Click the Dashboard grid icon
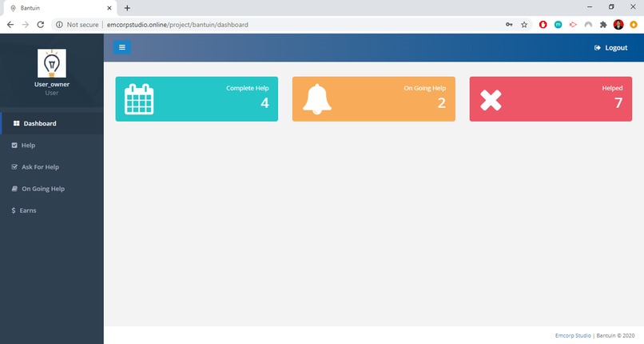This screenshot has height=344, width=644. pyautogui.click(x=17, y=123)
